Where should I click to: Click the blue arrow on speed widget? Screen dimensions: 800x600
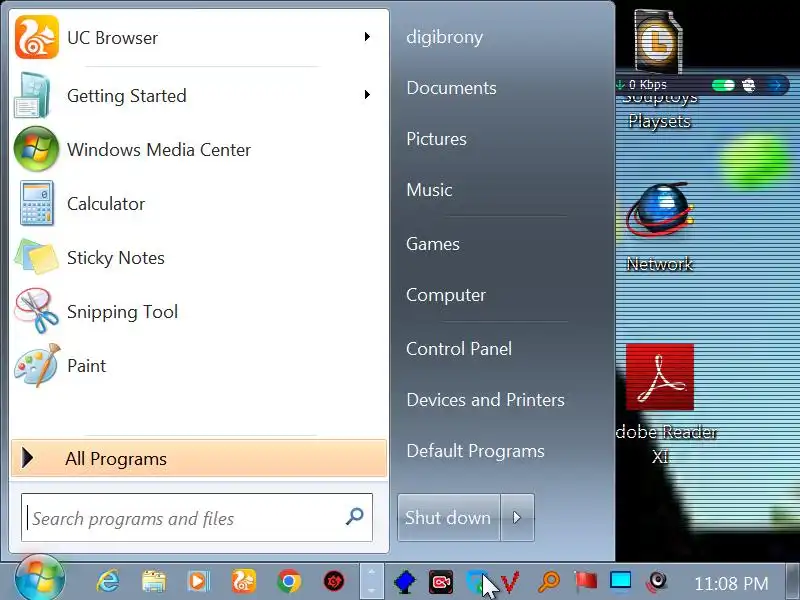777,85
